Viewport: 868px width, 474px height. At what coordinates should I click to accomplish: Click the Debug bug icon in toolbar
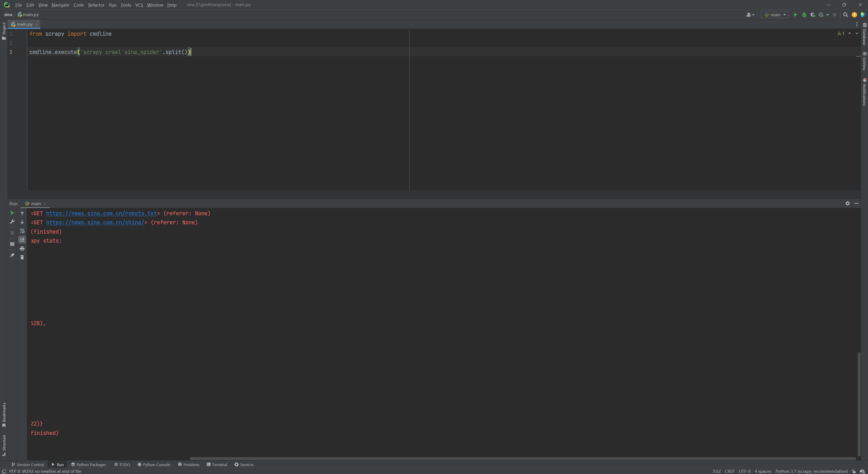coord(804,15)
